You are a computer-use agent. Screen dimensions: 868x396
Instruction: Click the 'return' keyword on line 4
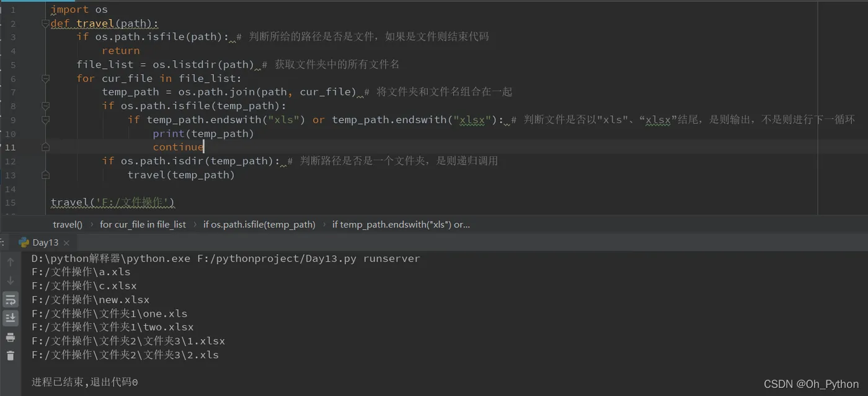tap(121, 51)
